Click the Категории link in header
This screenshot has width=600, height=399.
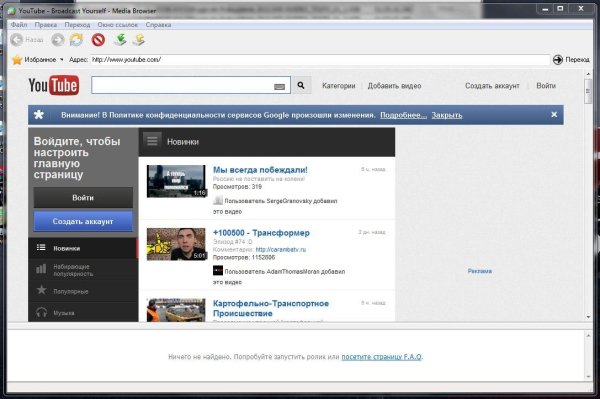(339, 86)
